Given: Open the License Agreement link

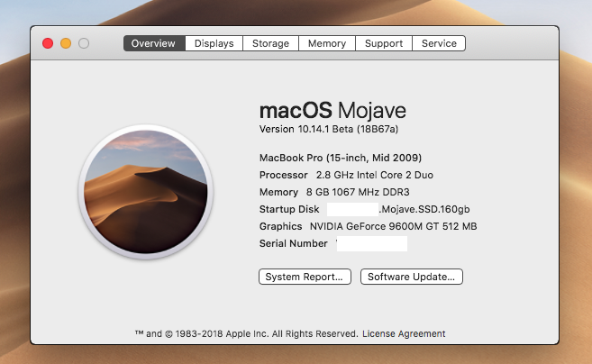Looking at the screenshot, I should [404, 333].
